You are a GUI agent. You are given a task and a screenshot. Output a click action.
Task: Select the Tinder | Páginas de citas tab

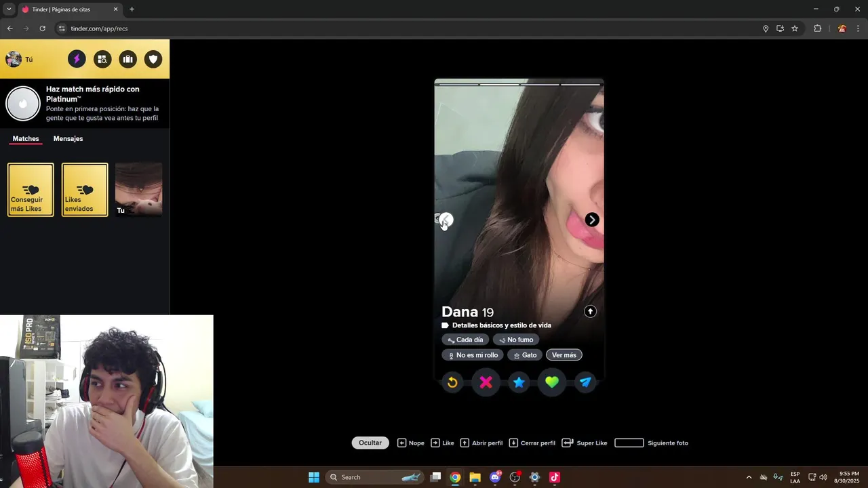point(70,9)
